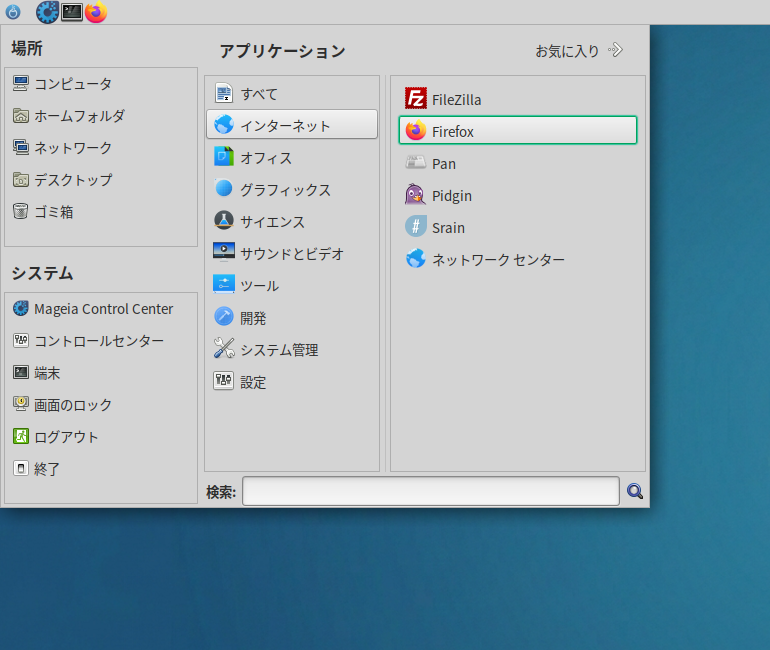This screenshot has width=770, height=650.
Task: Select 設定 category
Action: [x=292, y=381]
